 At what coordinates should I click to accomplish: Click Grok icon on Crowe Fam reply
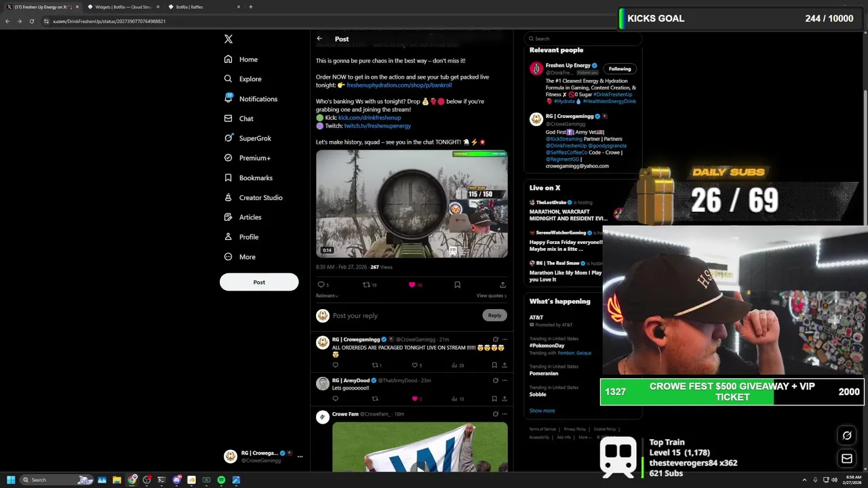point(495,413)
